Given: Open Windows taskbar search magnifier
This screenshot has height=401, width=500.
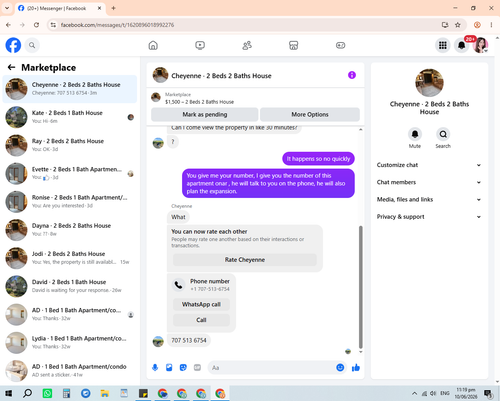Looking at the screenshot, I should click(x=28, y=393).
